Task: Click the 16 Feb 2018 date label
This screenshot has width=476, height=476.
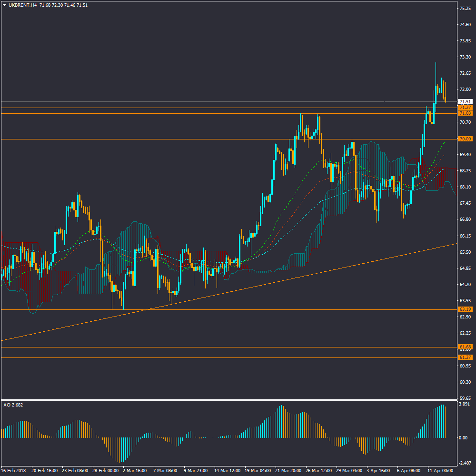Action: pyautogui.click(x=14, y=471)
